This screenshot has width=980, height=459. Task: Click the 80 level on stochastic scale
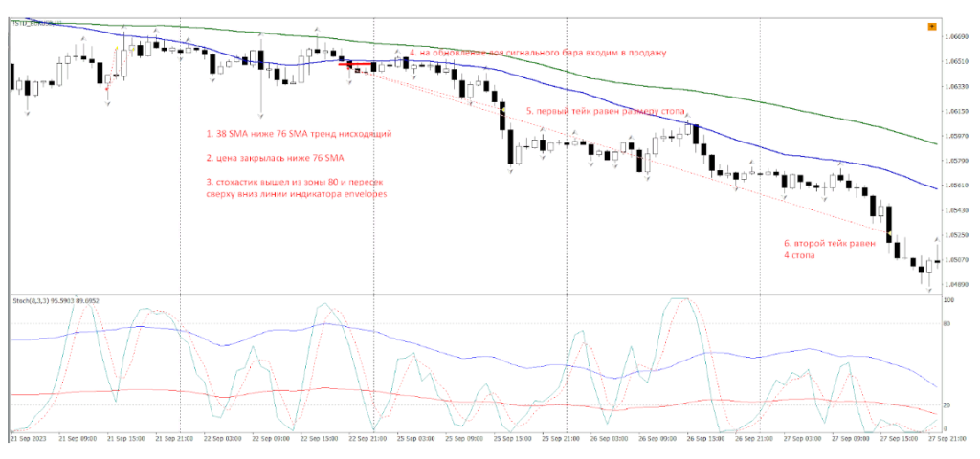click(x=947, y=323)
